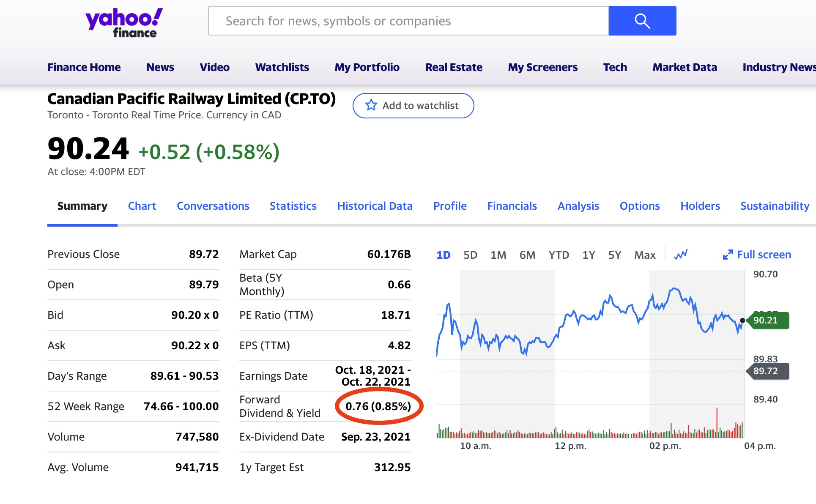This screenshot has height=504, width=816.
Task: Click the Earnings Date Oct. 18, 2021 value
Action: coord(373,376)
